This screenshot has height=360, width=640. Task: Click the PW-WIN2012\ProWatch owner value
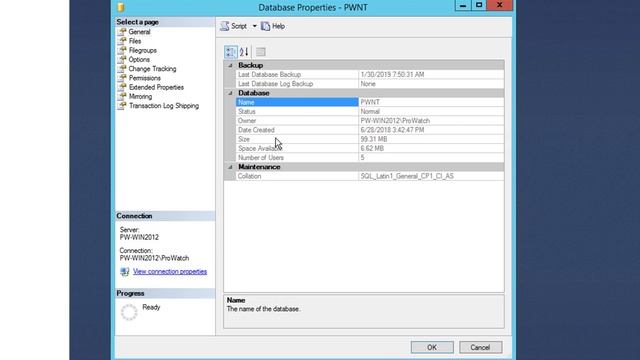tap(395, 121)
